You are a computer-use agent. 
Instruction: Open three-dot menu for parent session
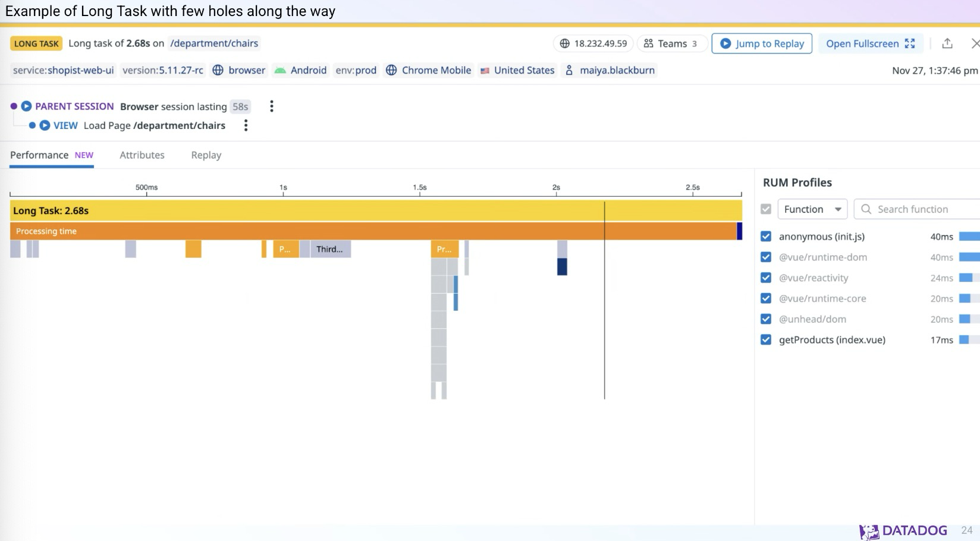coord(272,106)
